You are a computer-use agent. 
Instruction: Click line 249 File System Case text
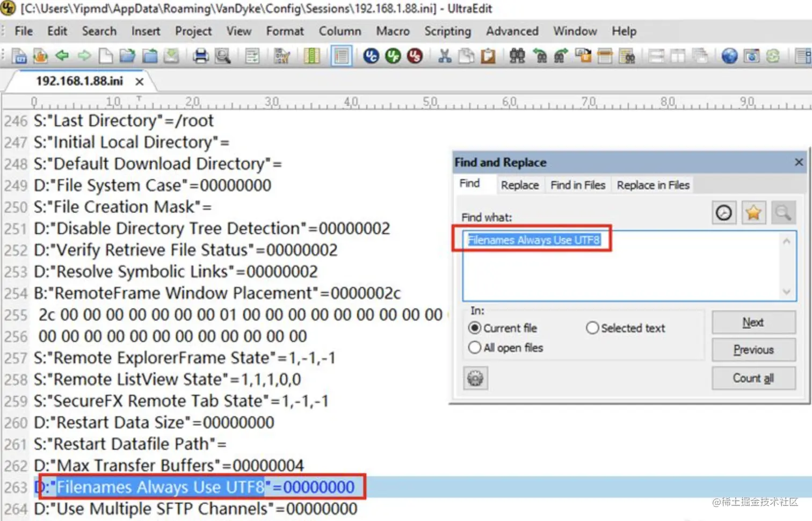(153, 185)
